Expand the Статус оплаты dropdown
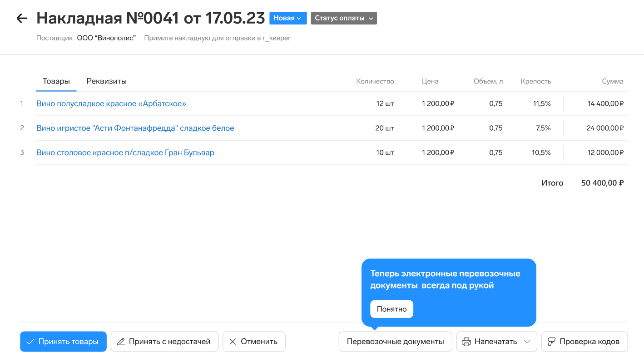Screen dimensions: 644x362 (x=344, y=18)
